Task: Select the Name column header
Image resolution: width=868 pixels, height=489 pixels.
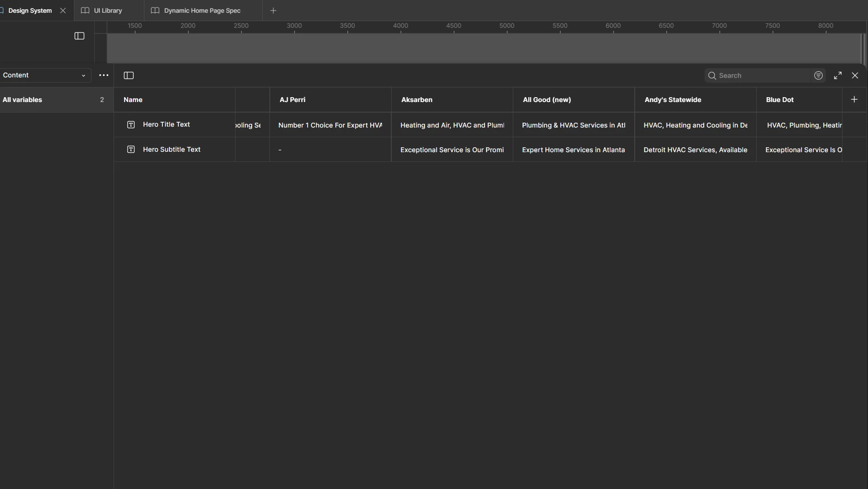Action: tap(175, 100)
